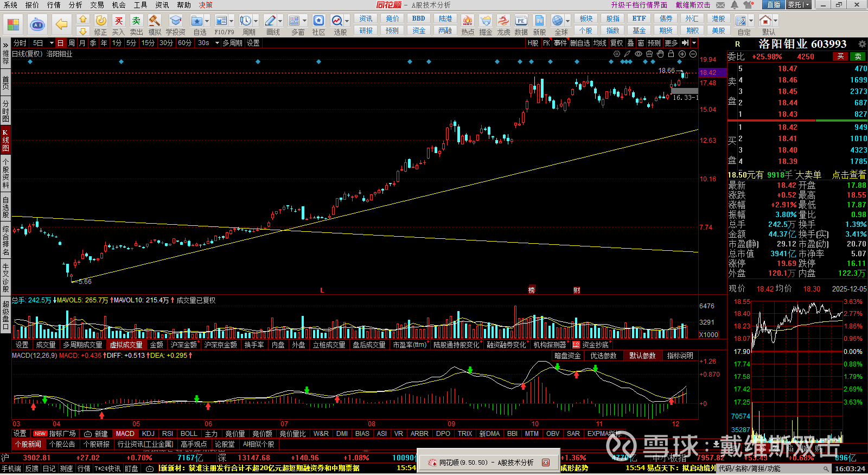Select the 周 weekly period tab
Viewport: 868px width, 475px height.
tap(72, 43)
